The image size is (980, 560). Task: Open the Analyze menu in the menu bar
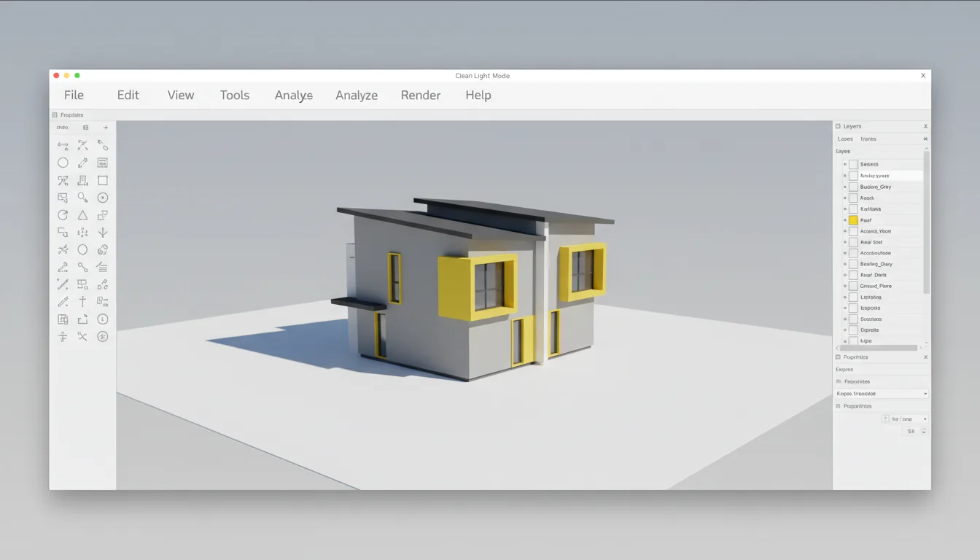click(357, 95)
